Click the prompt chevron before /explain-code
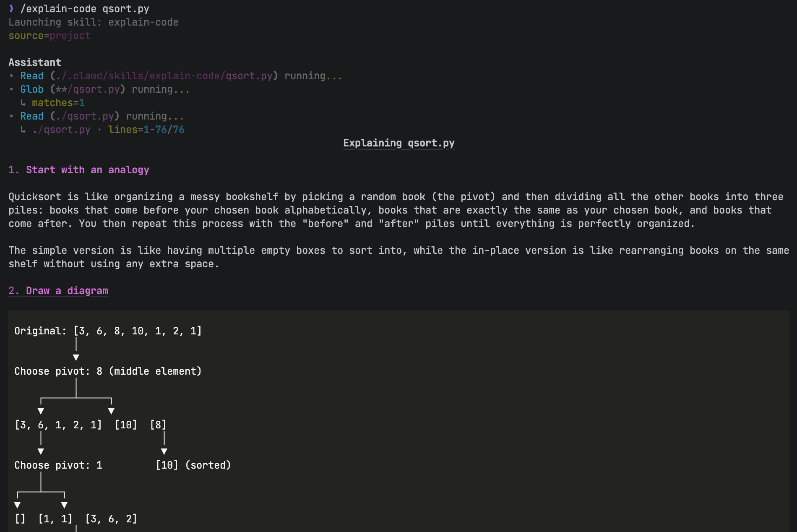The height and width of the screenshot is (532, 797). point(11,9)
